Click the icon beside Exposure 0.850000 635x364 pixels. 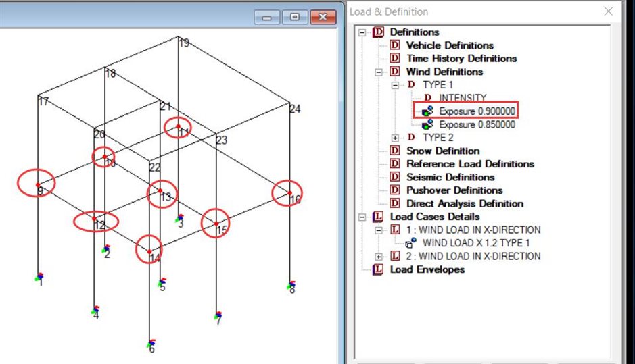[427, 125]
